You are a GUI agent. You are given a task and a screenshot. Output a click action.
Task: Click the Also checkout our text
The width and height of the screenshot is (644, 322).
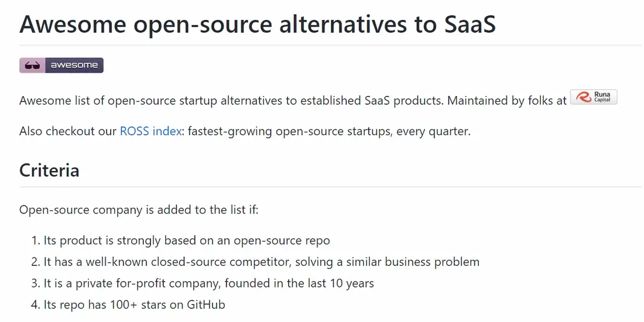[68, 131]
